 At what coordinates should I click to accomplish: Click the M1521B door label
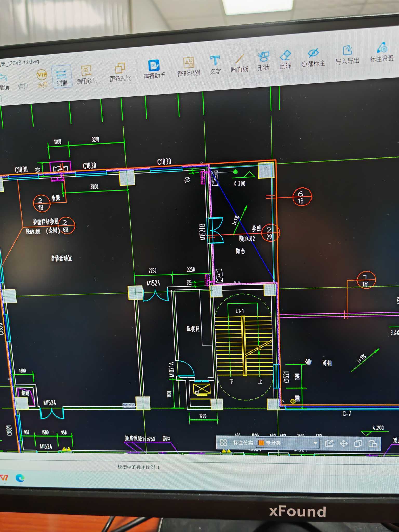(x=203, y=232)
